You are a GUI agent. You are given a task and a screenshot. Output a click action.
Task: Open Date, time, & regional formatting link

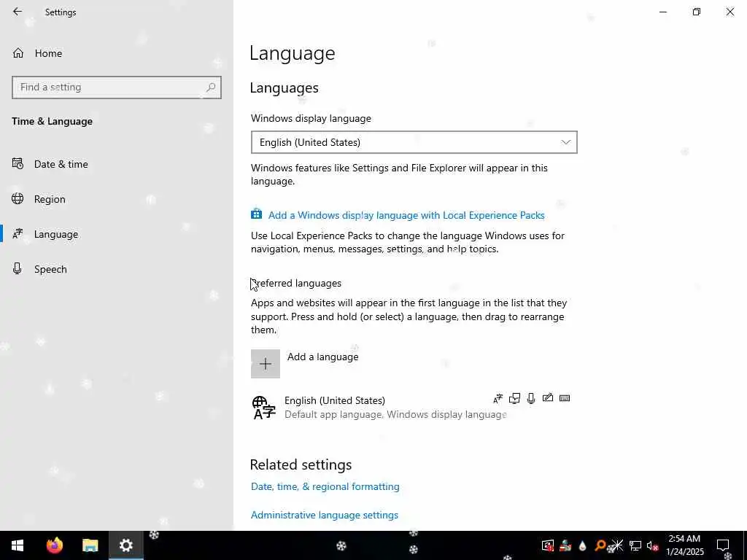coord(325,486)
